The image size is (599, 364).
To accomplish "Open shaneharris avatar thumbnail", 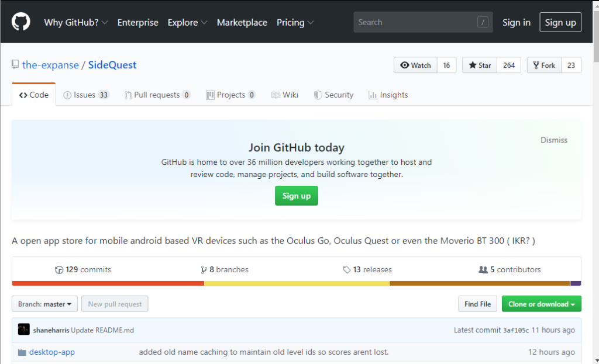I will tap(23, 330).
